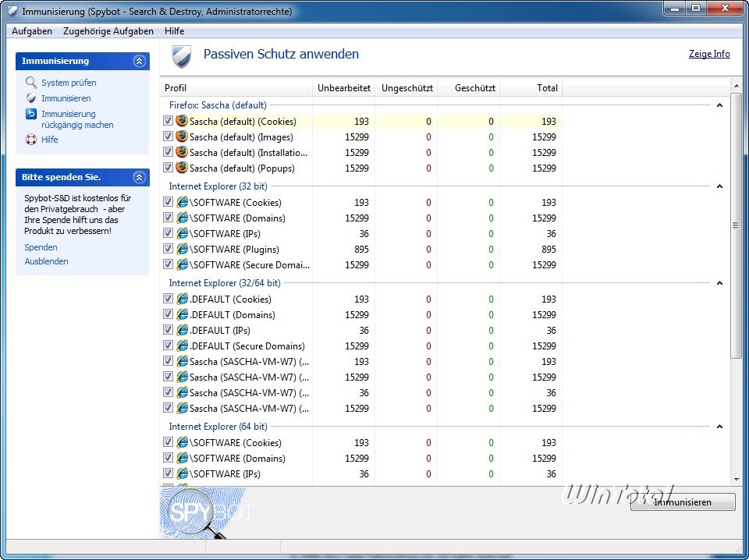
Task: Collapse the Bitte spenden Sie. panel
Action: (x=139, y=177)
